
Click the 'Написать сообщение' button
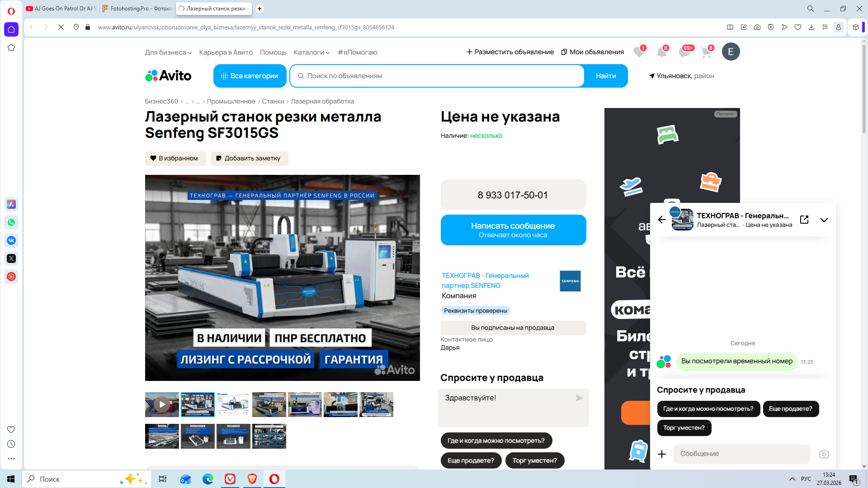click(x=513, y=230)
